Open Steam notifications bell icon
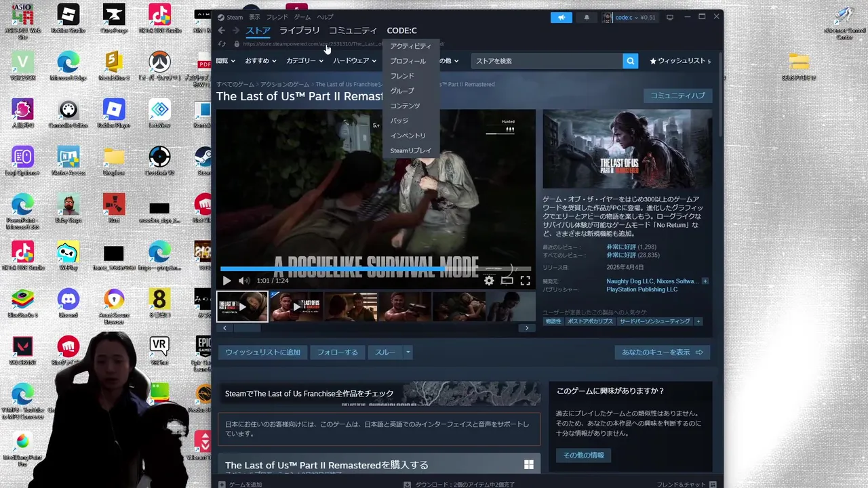Viewport: 868px width, 488px height. click(587, 18)
